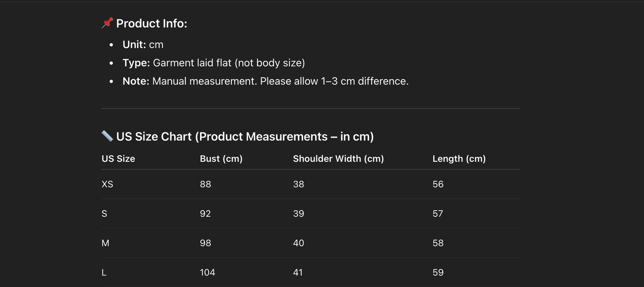Viewport: 644px width, 287px height.
Task: Click the XS size row label
Action: click(107, 184)
